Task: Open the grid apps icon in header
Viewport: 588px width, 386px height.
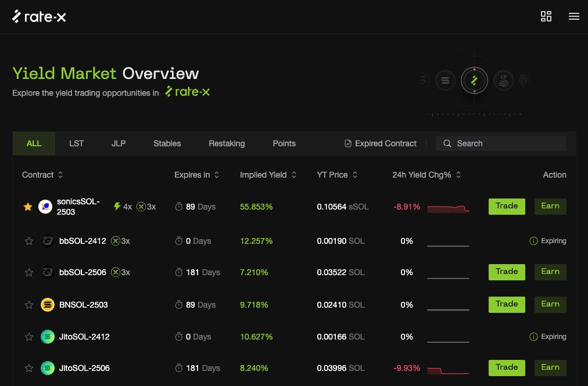Action: coord(546,16)
